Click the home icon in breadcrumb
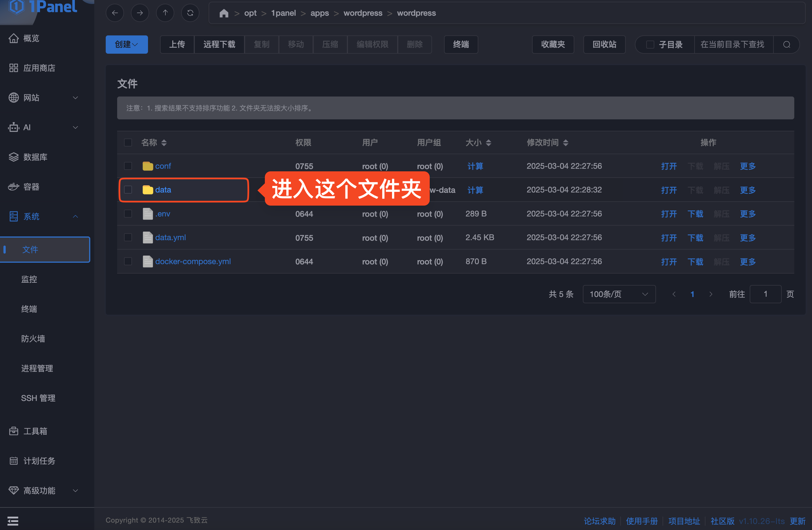The height and width of the screenshot is (530, 812). (x=224, y=13)
